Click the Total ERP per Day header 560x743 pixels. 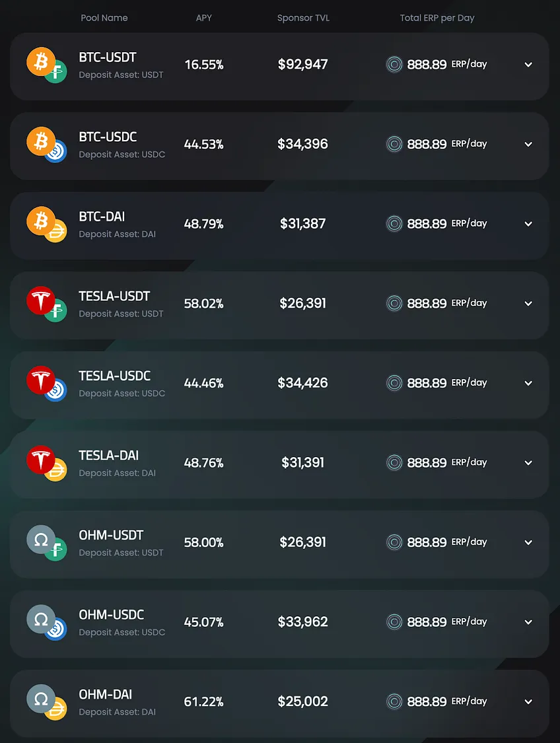point(437,18)
